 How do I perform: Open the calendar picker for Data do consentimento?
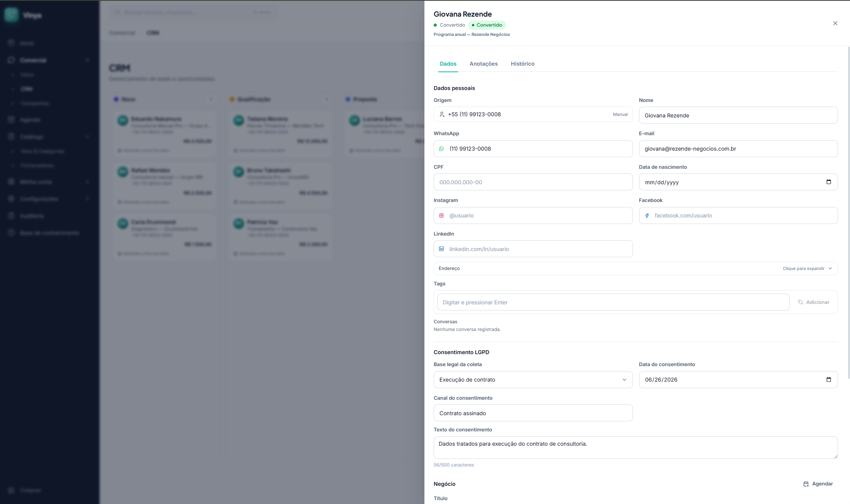828,380
